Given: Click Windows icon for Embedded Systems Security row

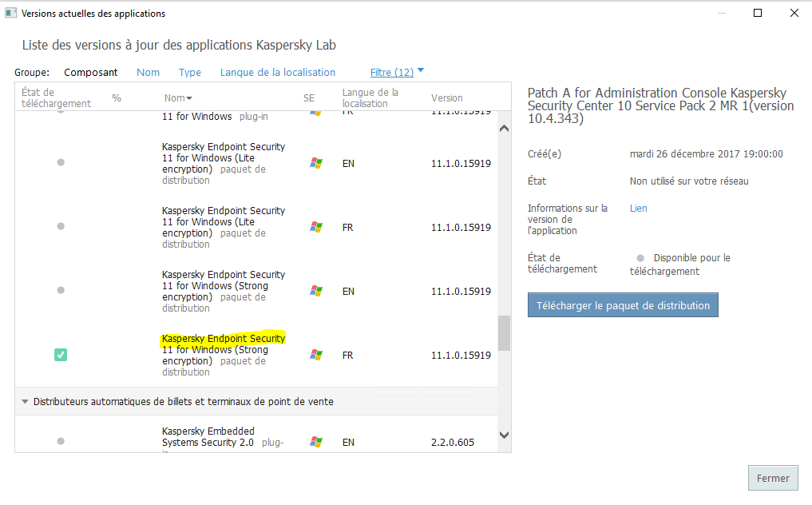Looking at the screenshot, I should pos(316,442).
